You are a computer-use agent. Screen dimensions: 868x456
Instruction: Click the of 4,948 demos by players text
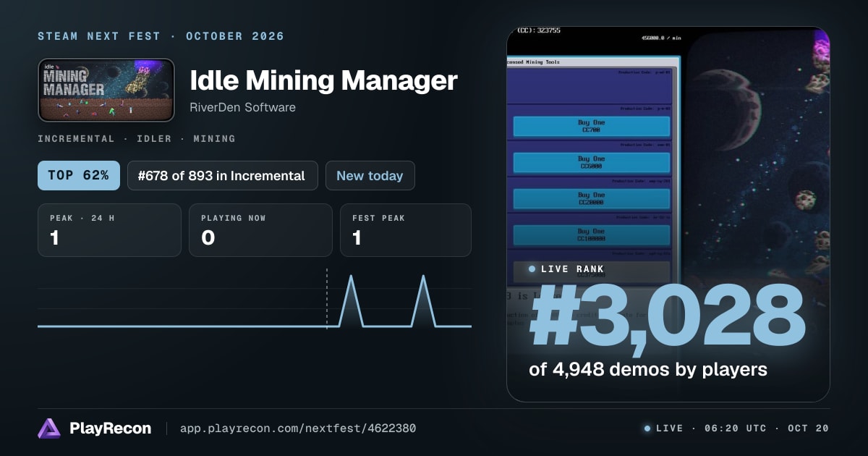tap(648, 369)
